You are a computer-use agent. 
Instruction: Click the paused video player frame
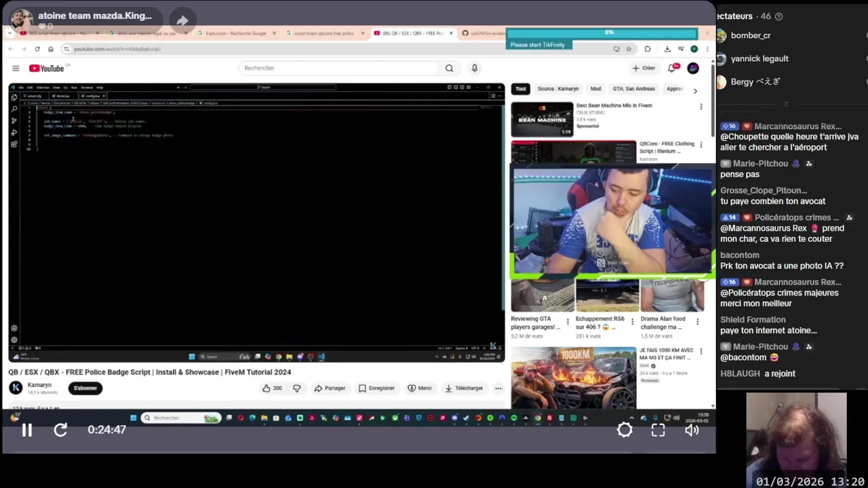pyautogui.click(x=256, y=222)
